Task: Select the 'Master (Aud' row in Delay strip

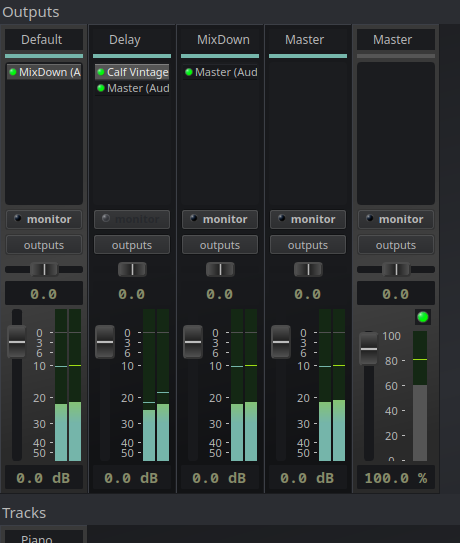Action: [x=132, y=88]
